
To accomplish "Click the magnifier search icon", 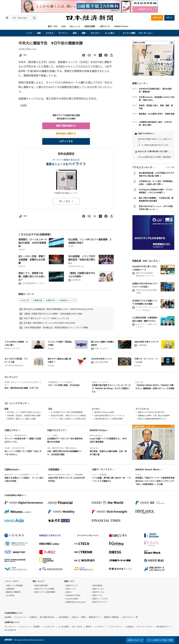I will click(34, 18).
